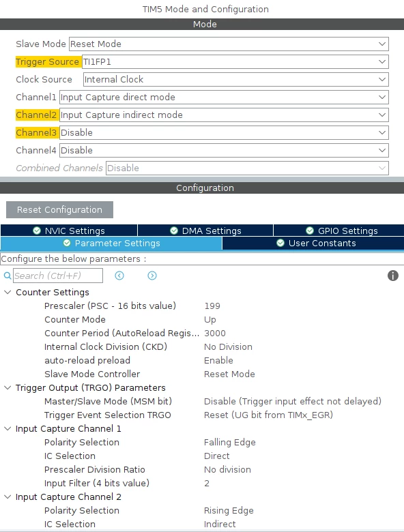404x532 pixels.
Task: Open the Channel3 dropdown
Action: [224, 133]
